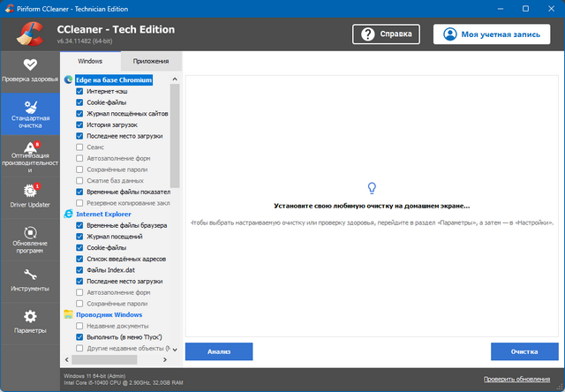Collapse the Internet Explorer group header
Image resolution: width=565 pixels, height=392 pixels.
[102, 214]
